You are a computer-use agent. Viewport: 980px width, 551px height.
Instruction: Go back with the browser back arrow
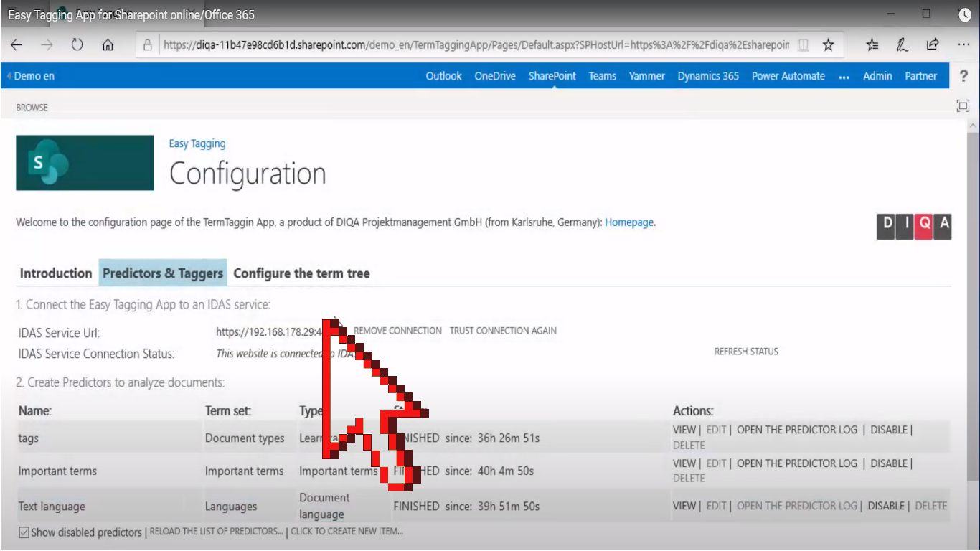pyautogui.click(x=16, y=45)
